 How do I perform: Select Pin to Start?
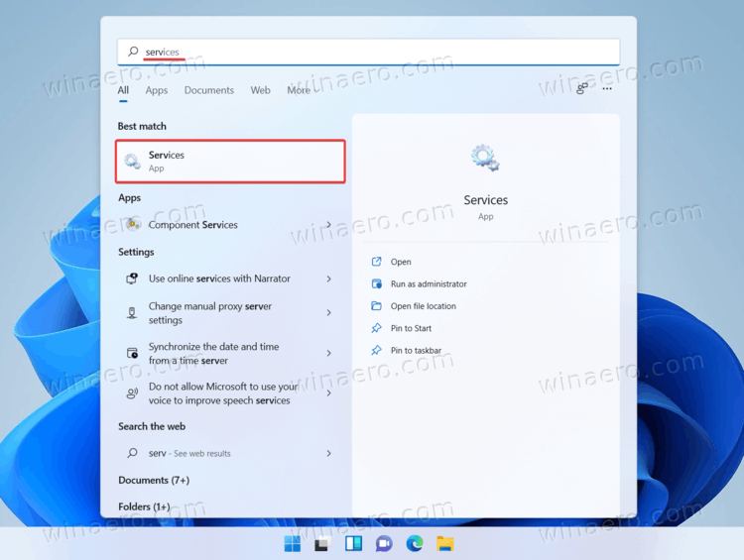tap(411, 328)
